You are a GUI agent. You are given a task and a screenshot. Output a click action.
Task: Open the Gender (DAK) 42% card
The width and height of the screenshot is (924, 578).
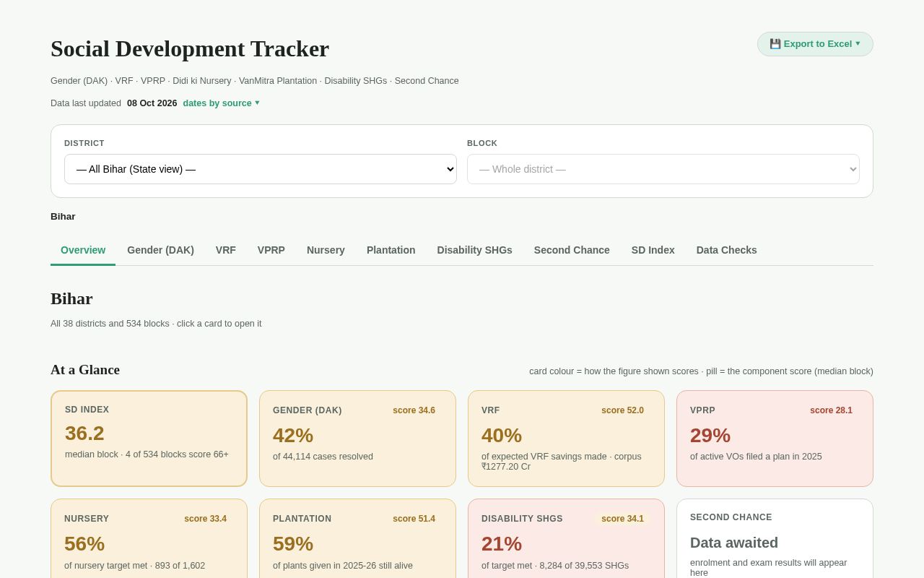(357, 439)
